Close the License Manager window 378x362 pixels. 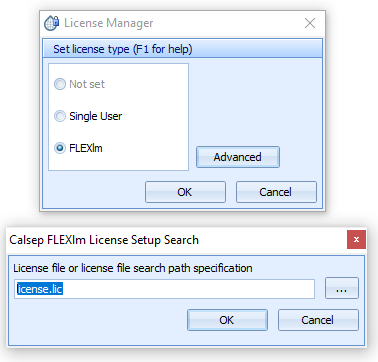coord(310,23)
